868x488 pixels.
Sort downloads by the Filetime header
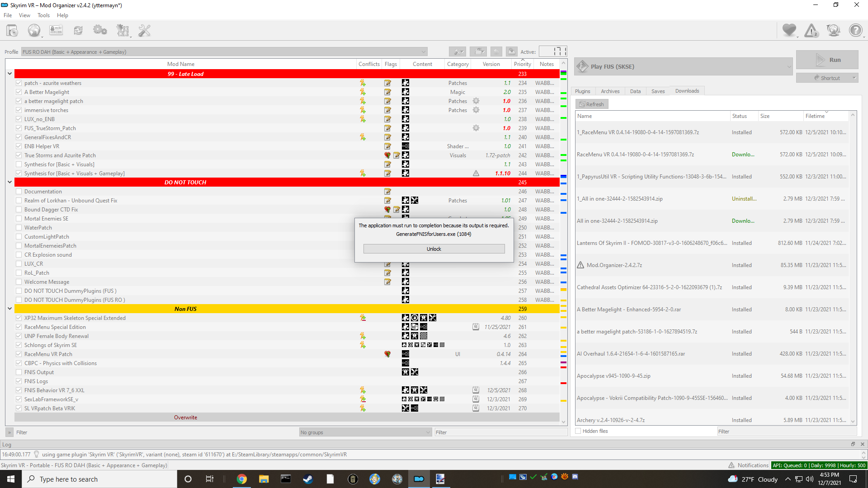click(826, 116)
